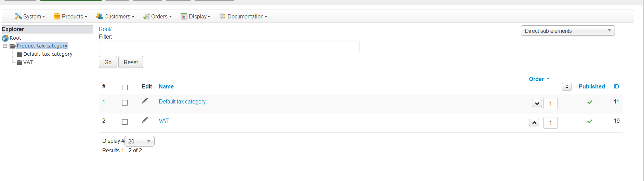644x181 pixels.
Task: Click the pencil edit icon for Default tax category
Action: pyautogui.click(x=145, y=101)
